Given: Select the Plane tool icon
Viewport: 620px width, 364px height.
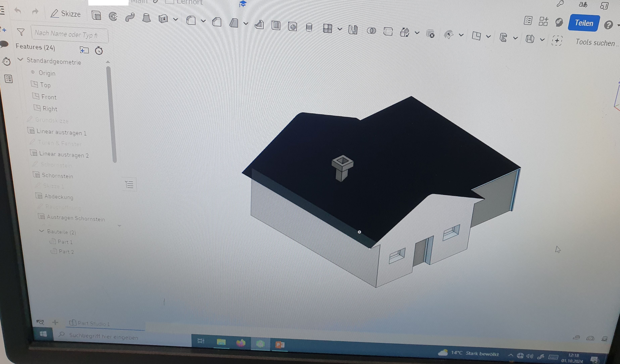Looking at the screenshot, I should click(x=476, y=36).
